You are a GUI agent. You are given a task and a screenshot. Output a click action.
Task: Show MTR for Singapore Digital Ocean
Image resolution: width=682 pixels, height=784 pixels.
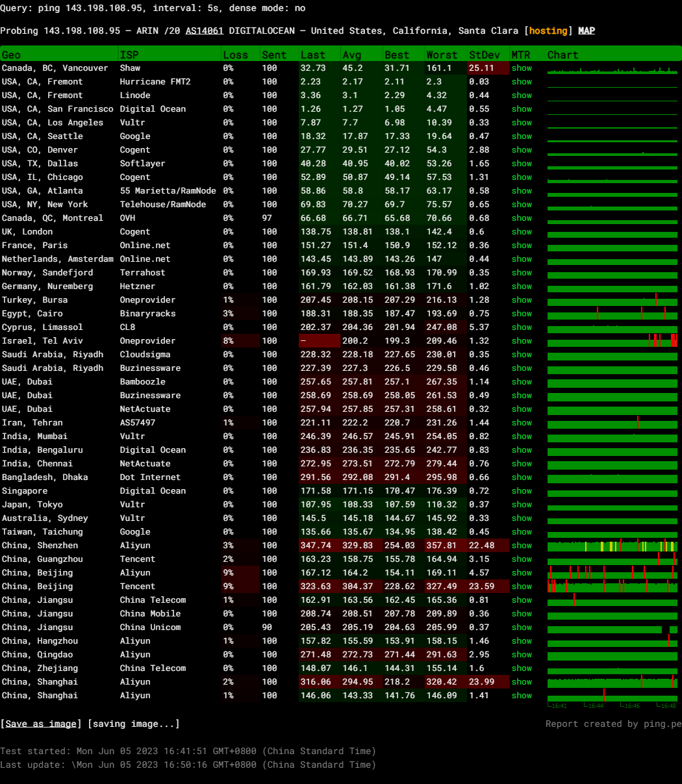pyautogui.click(x=522, y=490)
